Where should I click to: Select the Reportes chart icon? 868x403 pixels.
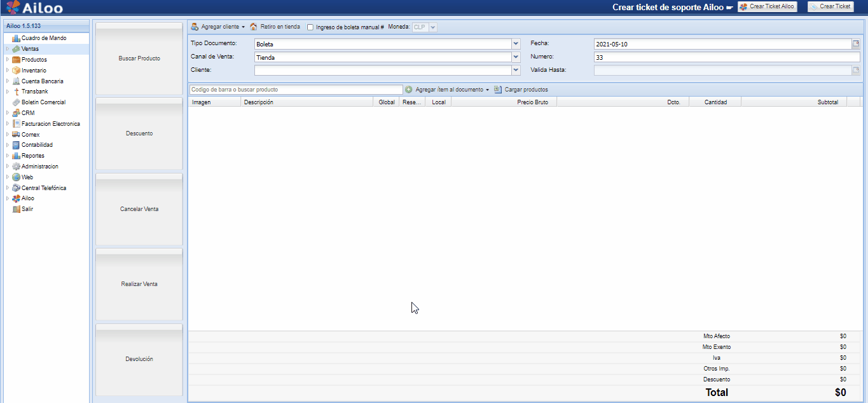click(16, 156)
